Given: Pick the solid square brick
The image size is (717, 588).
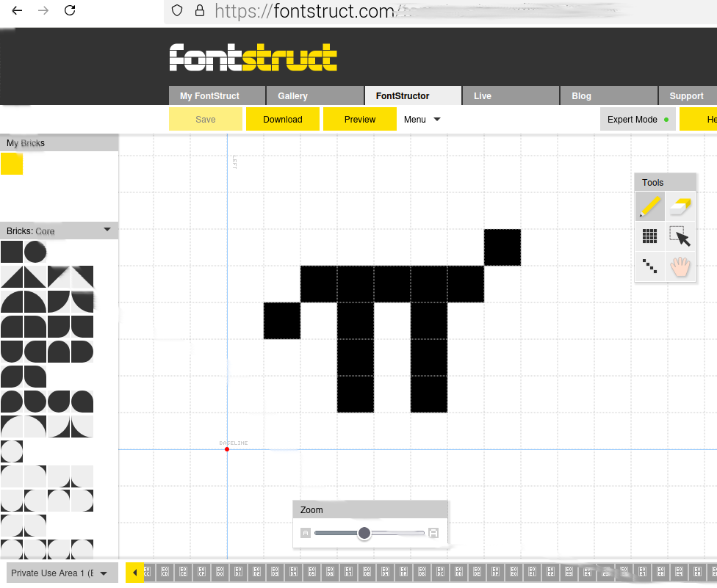Looking at the screenshot, I should pyautogui.click(x=12, y=253).
